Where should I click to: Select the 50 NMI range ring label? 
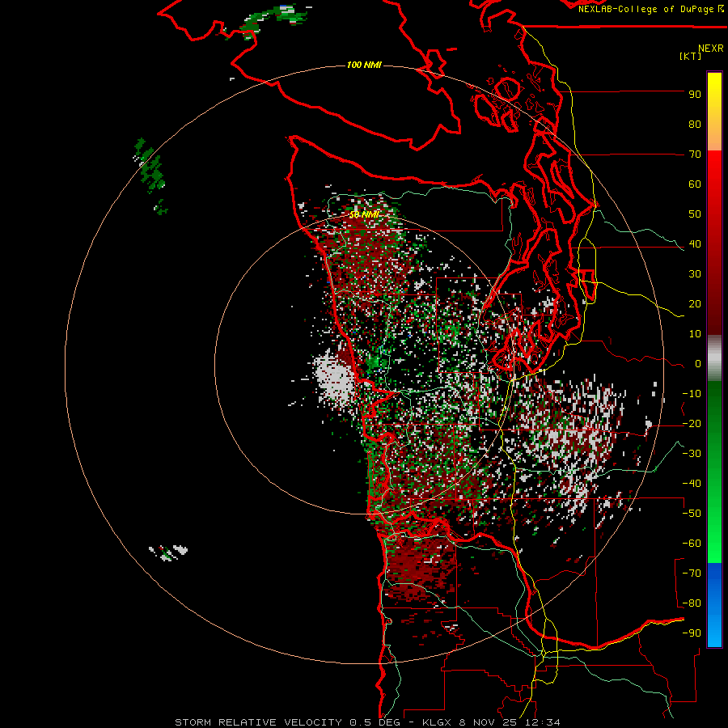click(x=364, y=215)
